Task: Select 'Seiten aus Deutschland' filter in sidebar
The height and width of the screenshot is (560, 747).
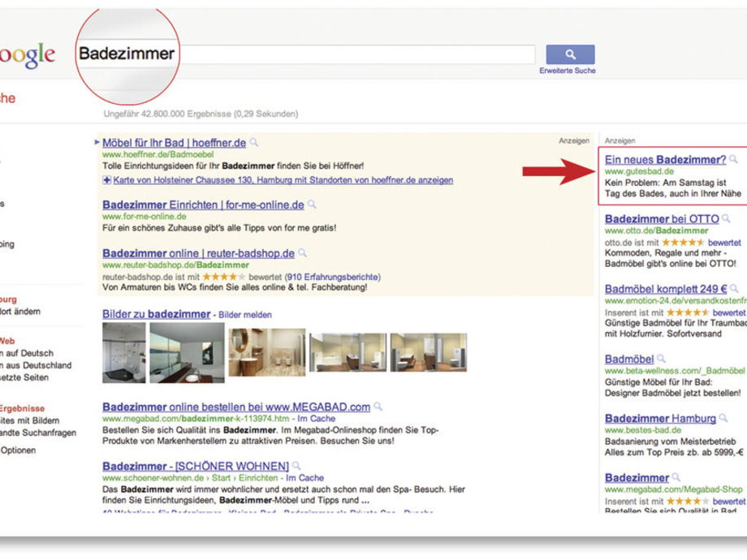Action: [36, 365]
